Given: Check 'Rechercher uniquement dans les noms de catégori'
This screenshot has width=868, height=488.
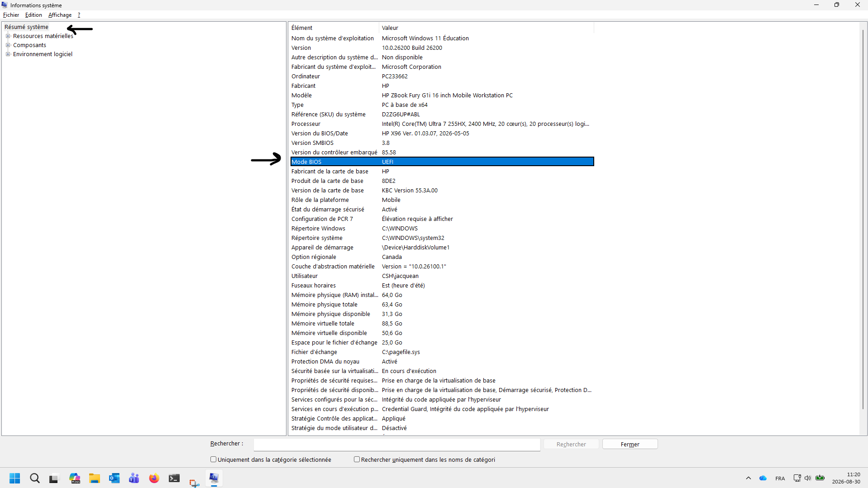Looking at the screenshot, I should pyautogui.click(x=357, y=459).
